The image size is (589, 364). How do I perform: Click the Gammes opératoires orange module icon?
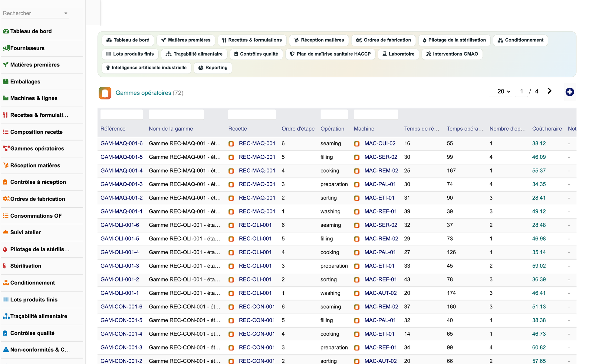(x=105, y=93)
